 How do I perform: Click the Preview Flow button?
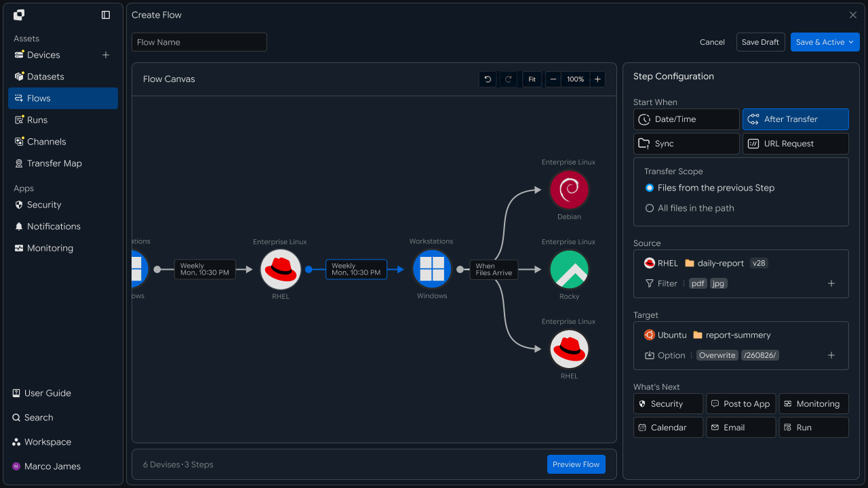coord(576,464)
